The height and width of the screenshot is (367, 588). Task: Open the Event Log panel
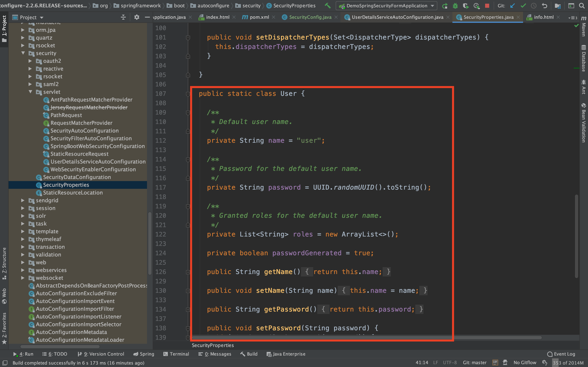point(561,354)
